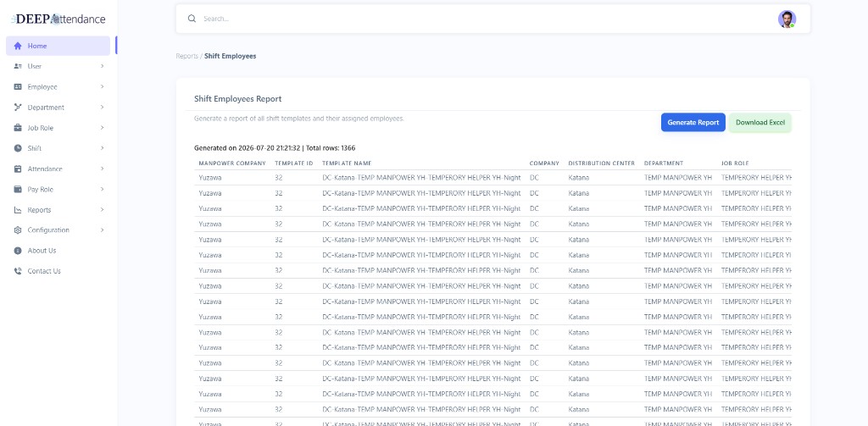Click Katana in the first table row

pos(578,178)
